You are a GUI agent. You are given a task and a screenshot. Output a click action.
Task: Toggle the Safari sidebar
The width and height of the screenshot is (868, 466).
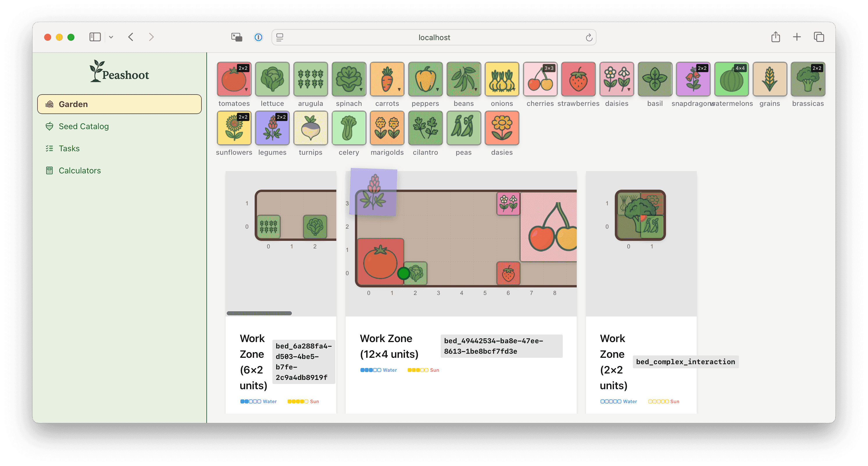(95, 37)
